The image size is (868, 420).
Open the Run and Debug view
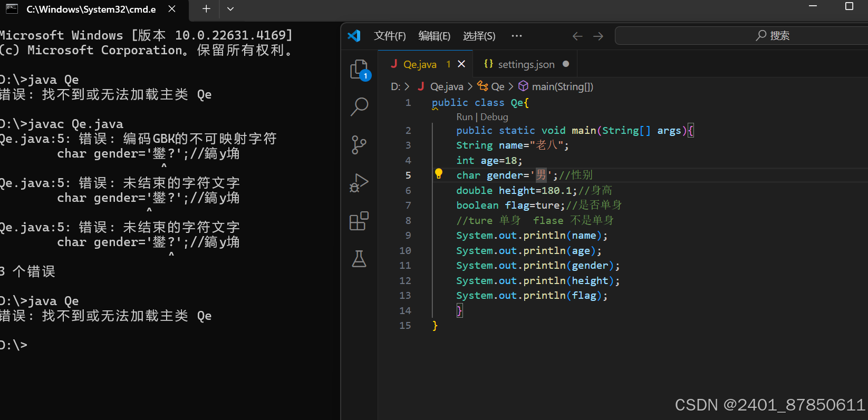[x=359, y=183]
